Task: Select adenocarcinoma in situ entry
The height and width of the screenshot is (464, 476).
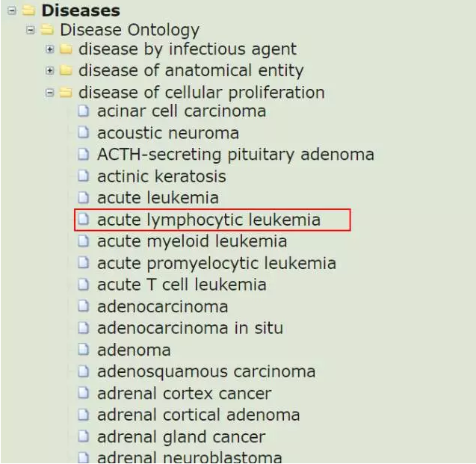Action: point(191,328)
